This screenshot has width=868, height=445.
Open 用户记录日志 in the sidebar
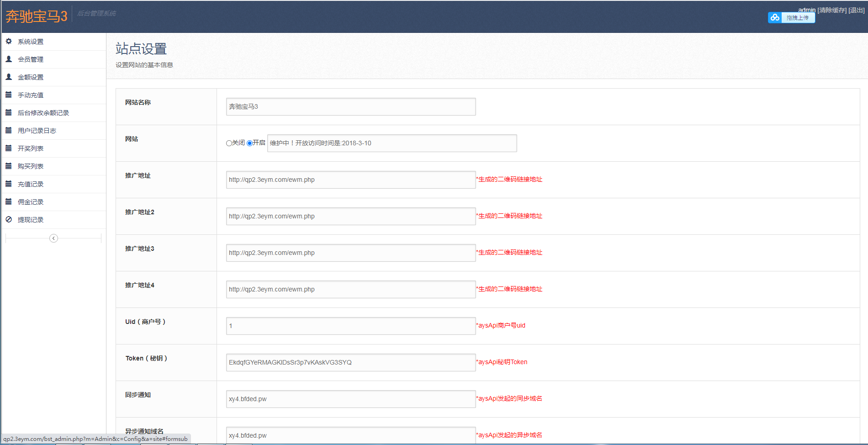[37, 131]
